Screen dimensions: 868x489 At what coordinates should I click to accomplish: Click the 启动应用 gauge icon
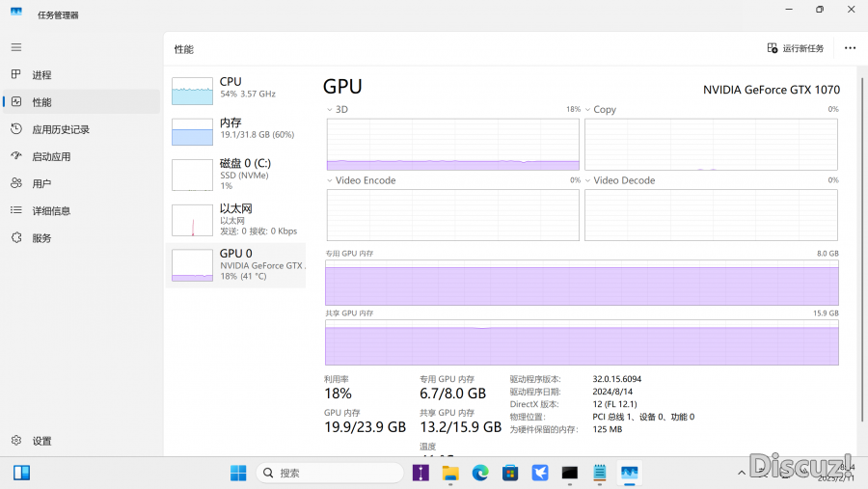coord(16,155)
